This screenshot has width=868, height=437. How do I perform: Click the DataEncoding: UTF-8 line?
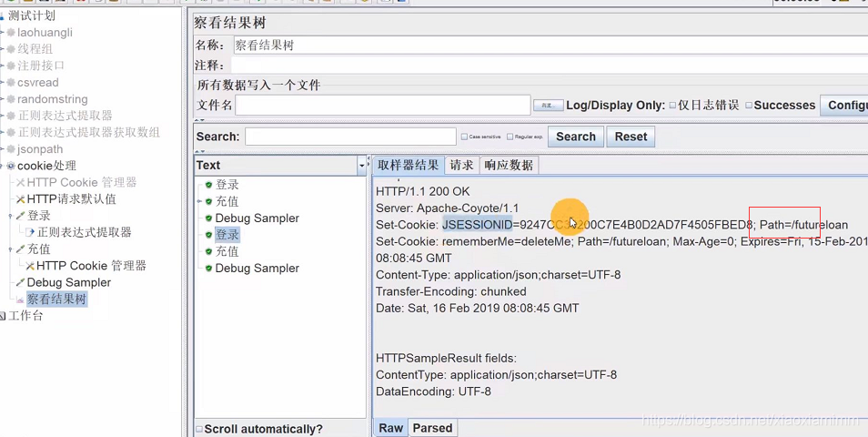tap(433, 391)
